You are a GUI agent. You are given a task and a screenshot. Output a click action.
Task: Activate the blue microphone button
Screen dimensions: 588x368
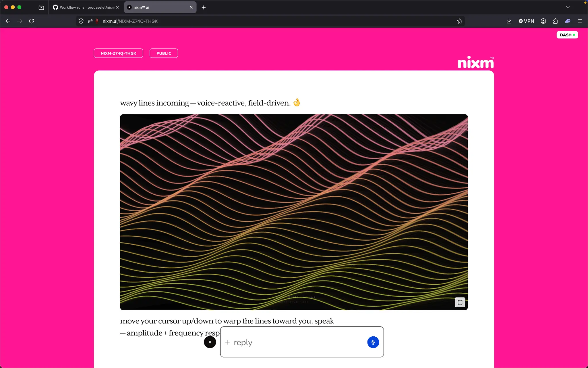(373, 342)
